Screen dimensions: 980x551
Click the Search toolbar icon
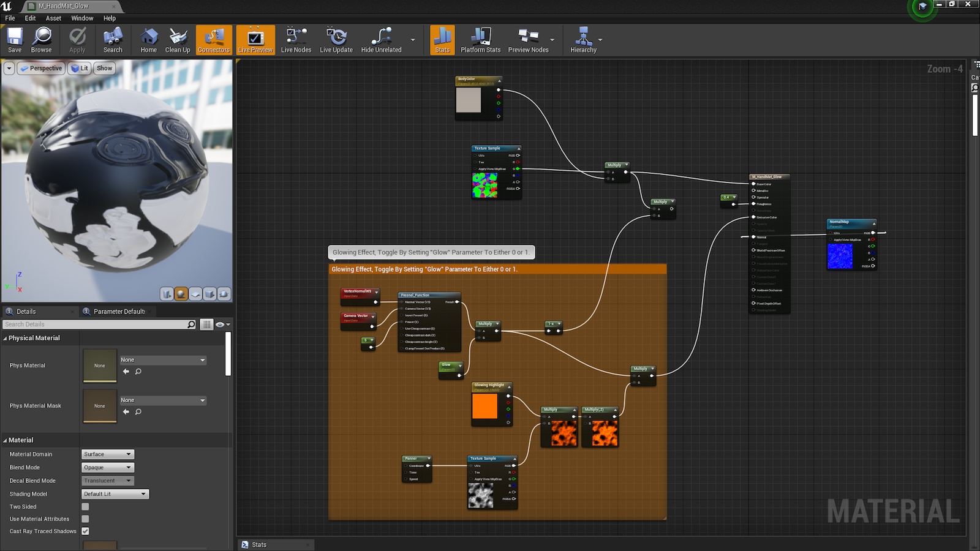(113, 40)
